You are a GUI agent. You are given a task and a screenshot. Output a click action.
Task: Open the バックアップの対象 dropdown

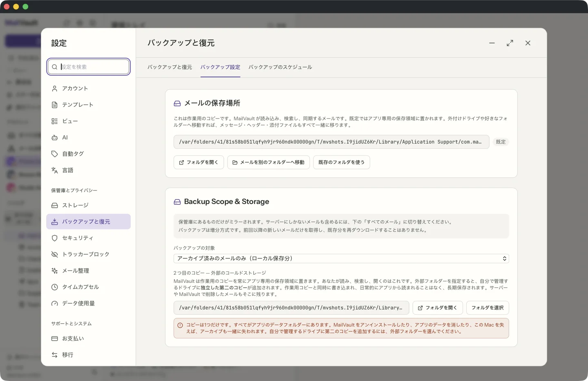click(341, 258)
